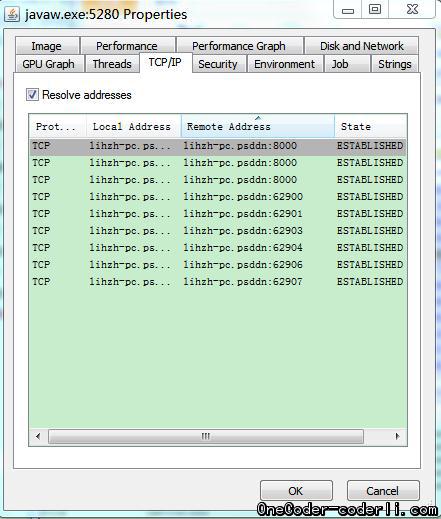Open the Security tab
The width and height of the screenshot is (441, 519).
tap(218, 64)
